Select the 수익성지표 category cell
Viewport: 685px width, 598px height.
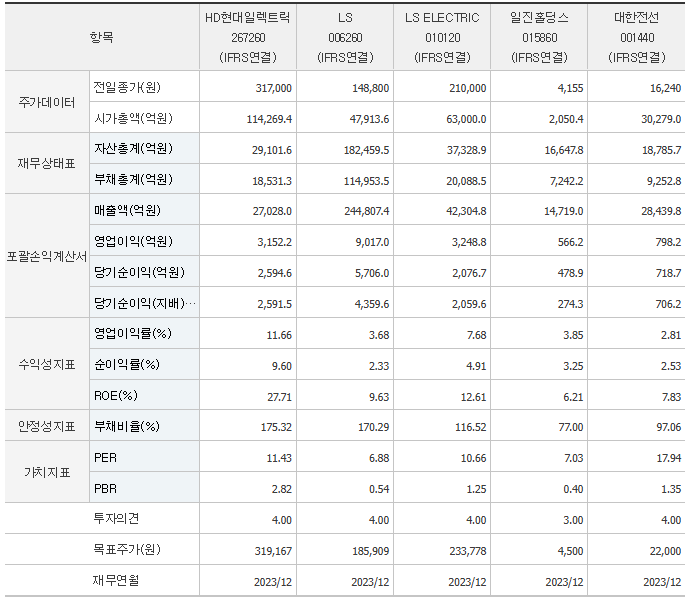tap(47, 364)
